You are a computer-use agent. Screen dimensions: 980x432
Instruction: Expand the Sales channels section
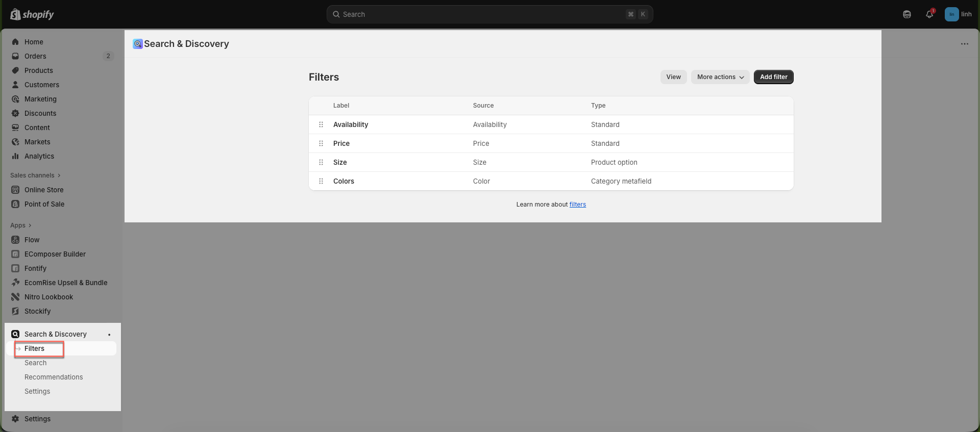coord(35,175)
